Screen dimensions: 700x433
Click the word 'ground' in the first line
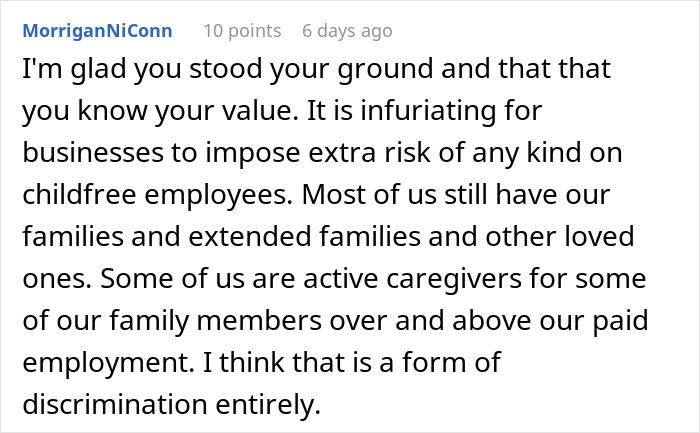click(385, 69)
